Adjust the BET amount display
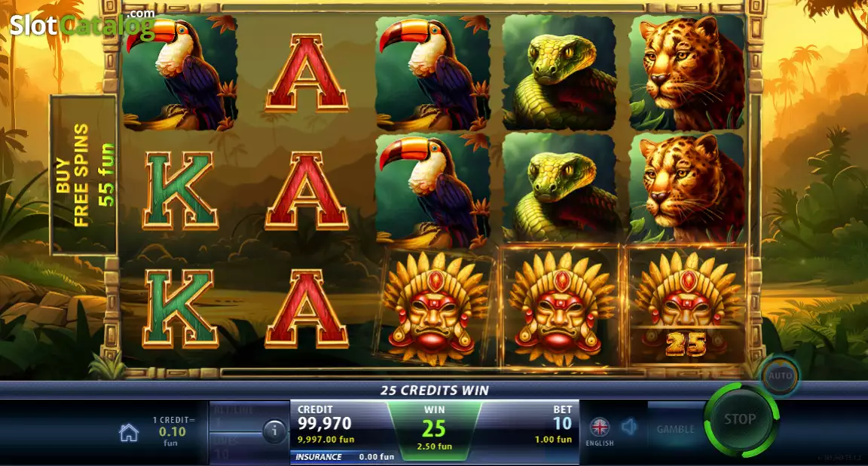 pyautogui.click(x=554, y=425)
